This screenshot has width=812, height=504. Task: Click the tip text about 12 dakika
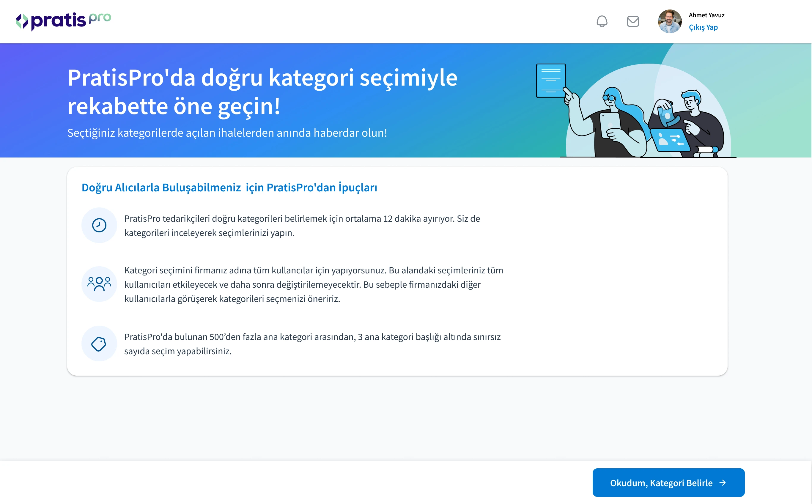pyautogui.click(x=302, y=226)
